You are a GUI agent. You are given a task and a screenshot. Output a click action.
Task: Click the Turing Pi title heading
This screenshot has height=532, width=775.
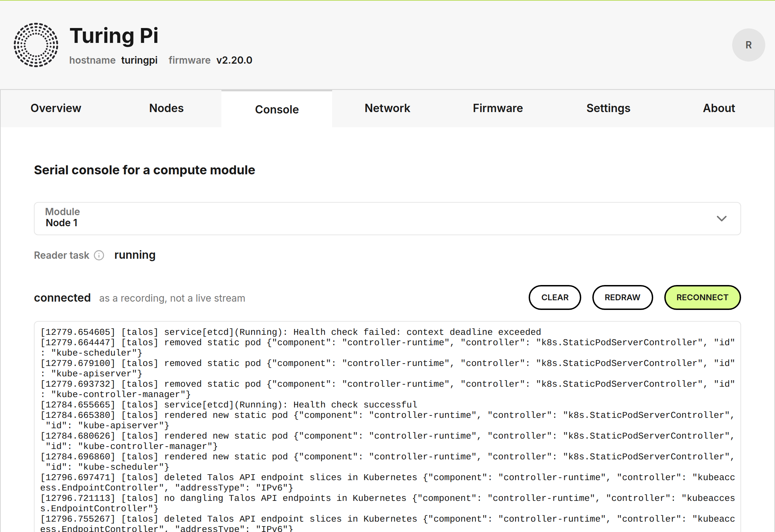(114, 36)
